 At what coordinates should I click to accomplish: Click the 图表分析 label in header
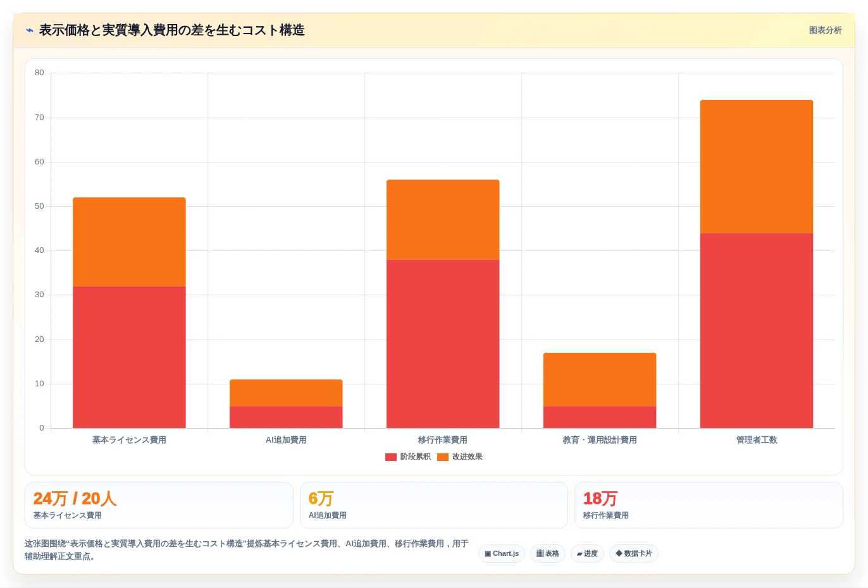[x=825, y=30]
